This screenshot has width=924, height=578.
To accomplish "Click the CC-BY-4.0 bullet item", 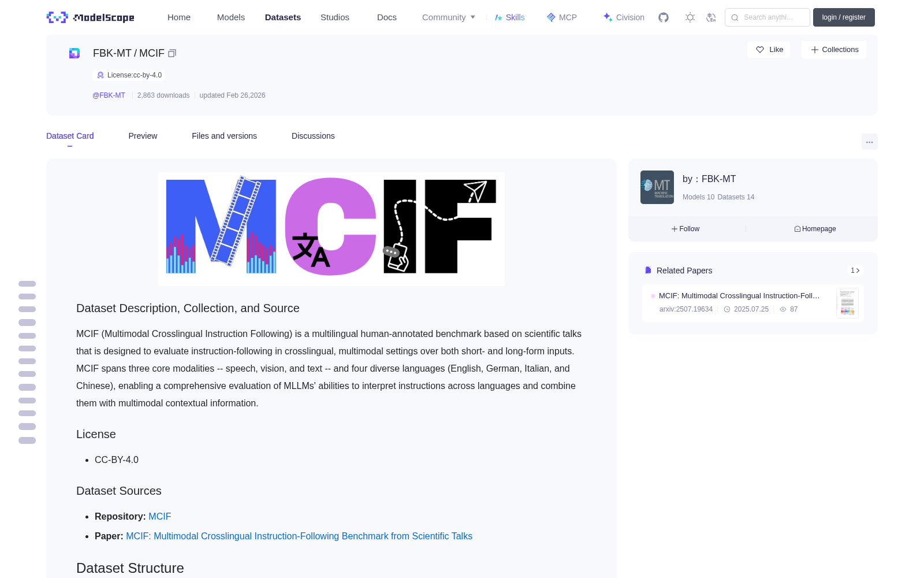I will click(117, 460).
